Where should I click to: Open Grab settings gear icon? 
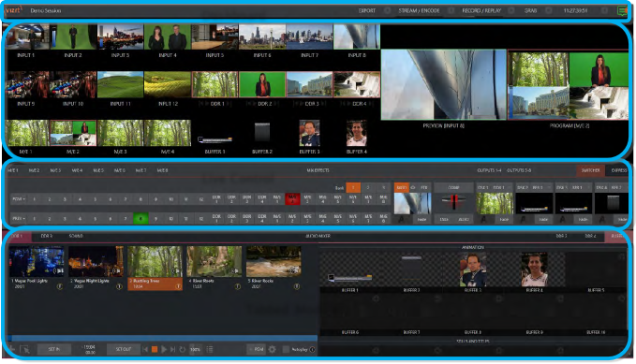point(549,10)
